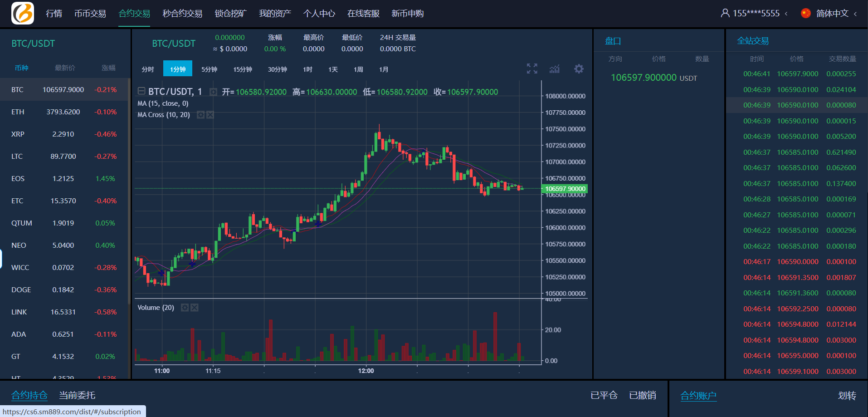Viewport: 868px width, 417px height.
Task: Click the 划转 transfer link
Action: tap(846, 395)
